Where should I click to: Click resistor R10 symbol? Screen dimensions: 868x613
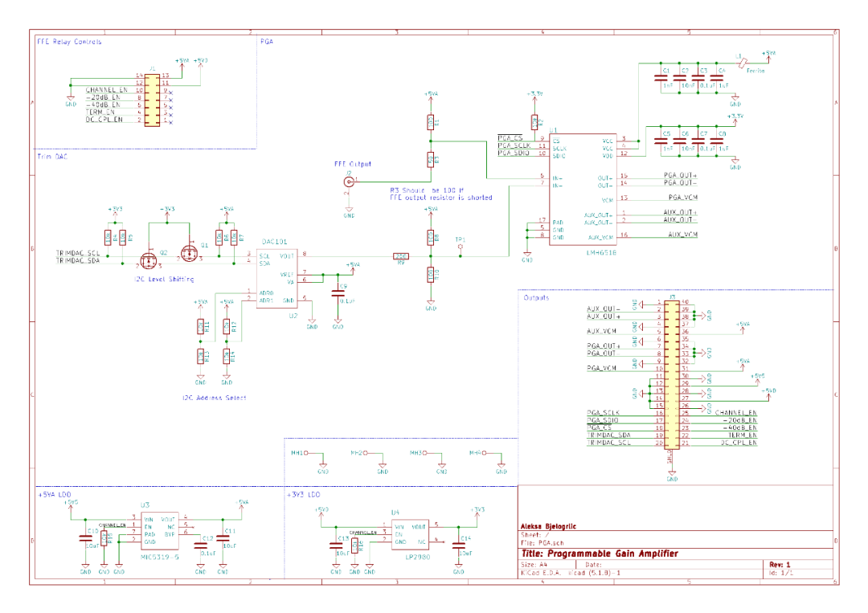click(431, 275)
